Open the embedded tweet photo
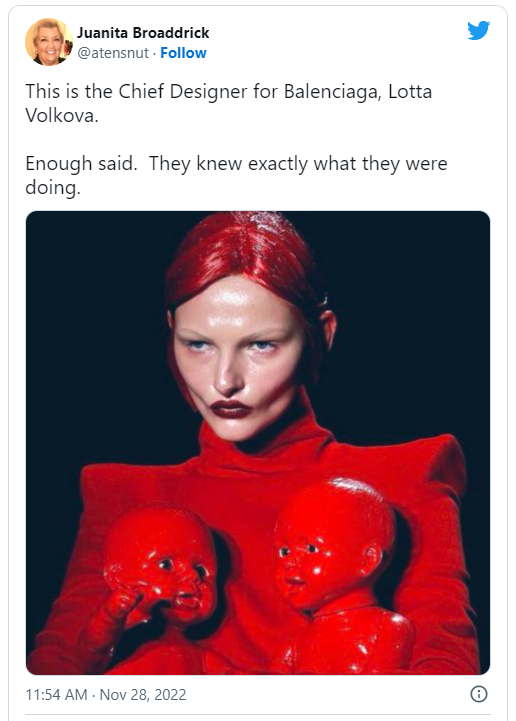Screen dimensions: 516x721 point(258,443)
